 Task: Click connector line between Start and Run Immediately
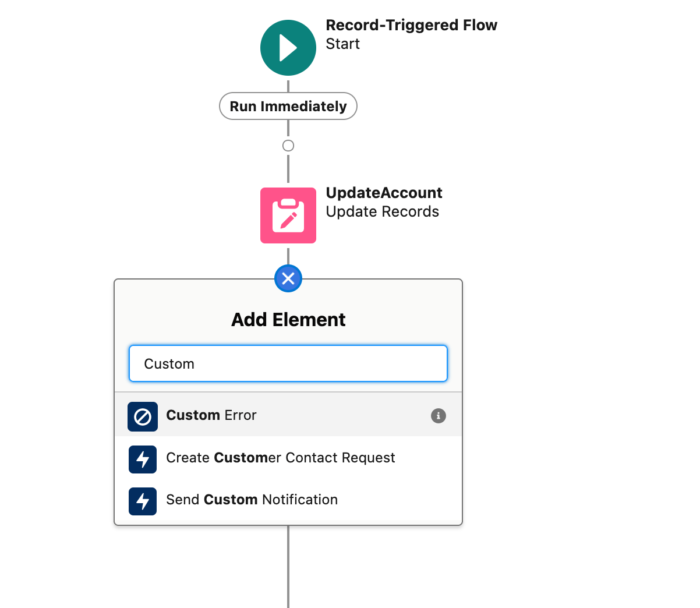[288, 86]
